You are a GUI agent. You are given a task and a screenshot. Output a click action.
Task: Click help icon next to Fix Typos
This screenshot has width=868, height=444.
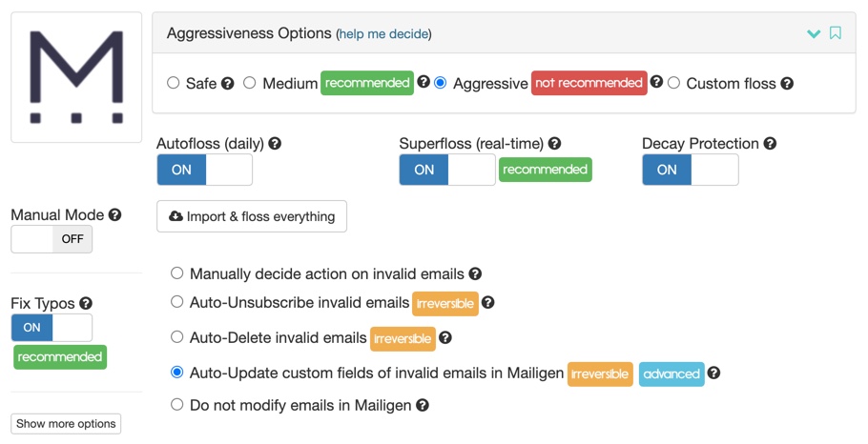pos(85,303)
